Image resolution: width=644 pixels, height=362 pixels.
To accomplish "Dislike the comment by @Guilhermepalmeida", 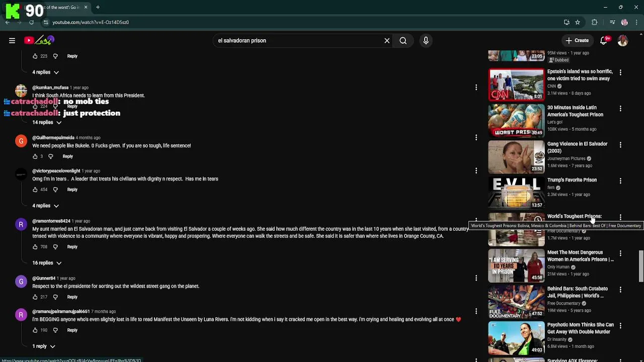I will click(x=50, y=156).
